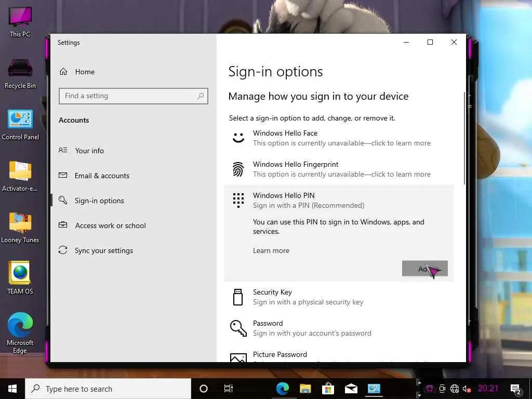
Task: Click the Picture Password image icon
Action: (x=238, y=357)
